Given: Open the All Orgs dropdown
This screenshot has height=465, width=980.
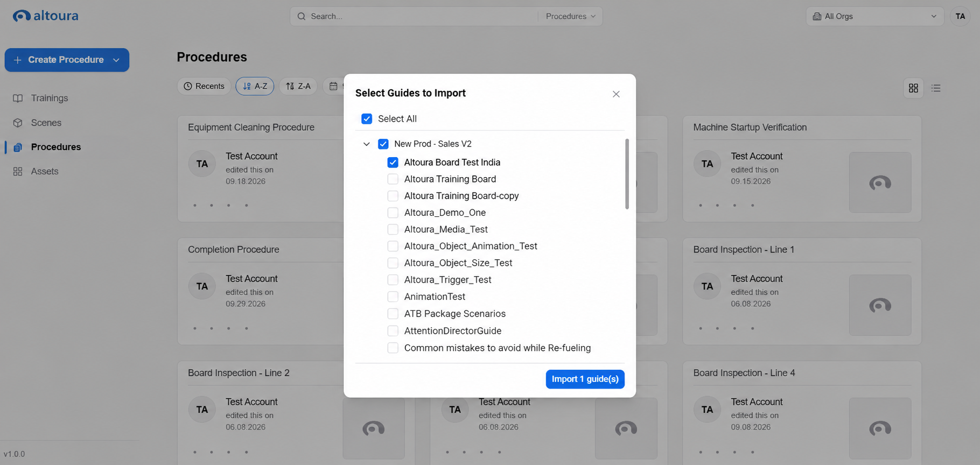Looking at the screenshot, I should [874, 16].
